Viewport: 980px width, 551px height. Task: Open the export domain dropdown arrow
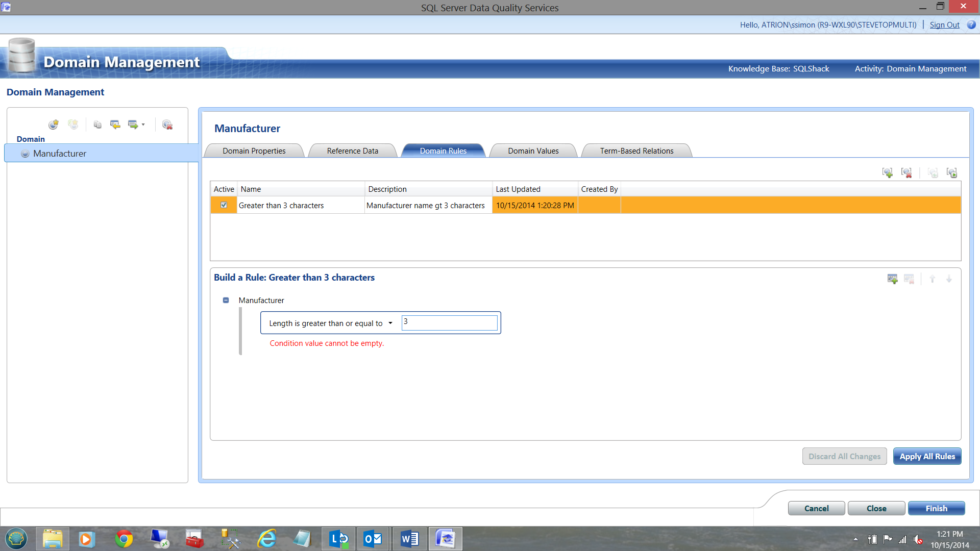click(x=143, y=124)
